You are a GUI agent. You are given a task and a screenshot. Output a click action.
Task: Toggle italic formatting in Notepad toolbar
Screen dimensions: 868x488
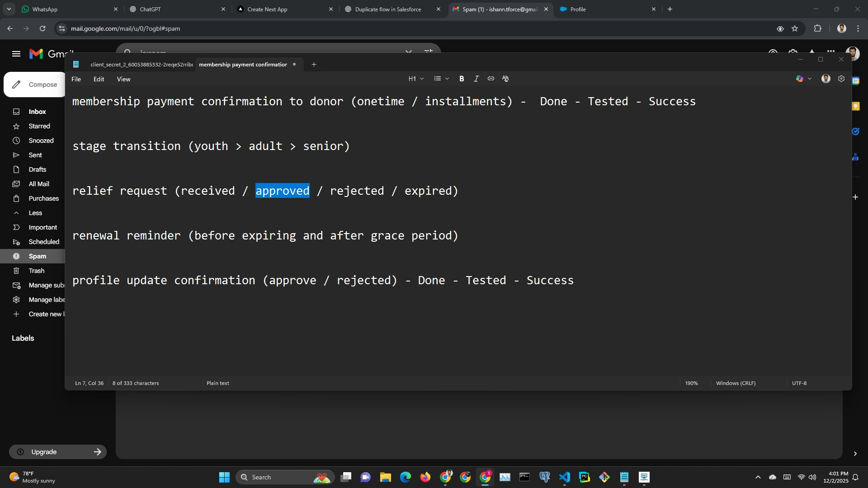pos(476,79)
